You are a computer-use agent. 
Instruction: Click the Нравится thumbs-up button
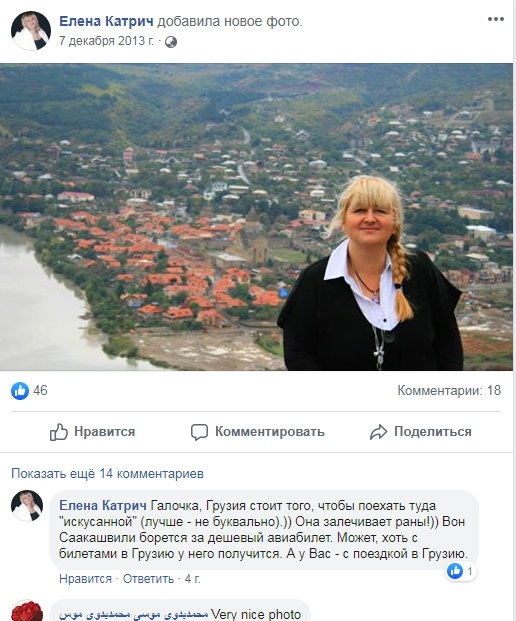click(92, 432)
